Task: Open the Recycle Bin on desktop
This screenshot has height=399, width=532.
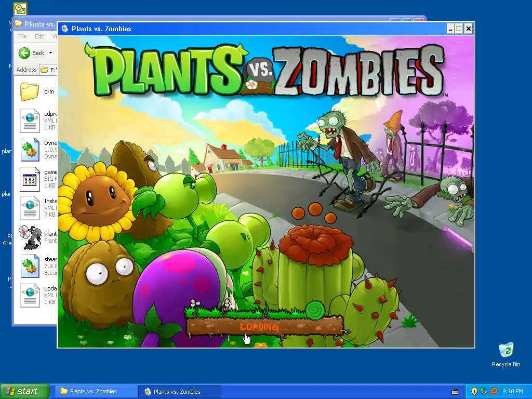Action: tap(506, 350)
